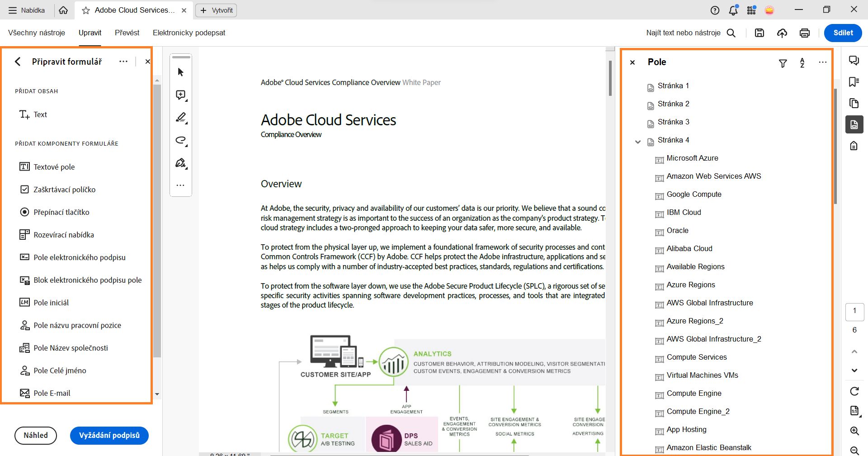
Task: Switch to Všechny nástroje tab
Action: pos(37,33)
